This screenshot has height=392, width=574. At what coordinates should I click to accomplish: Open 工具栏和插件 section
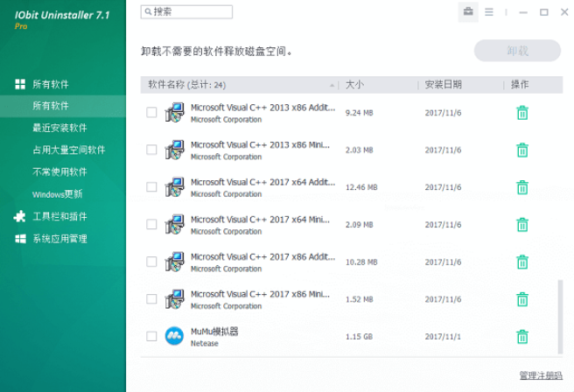coord(59,217)
